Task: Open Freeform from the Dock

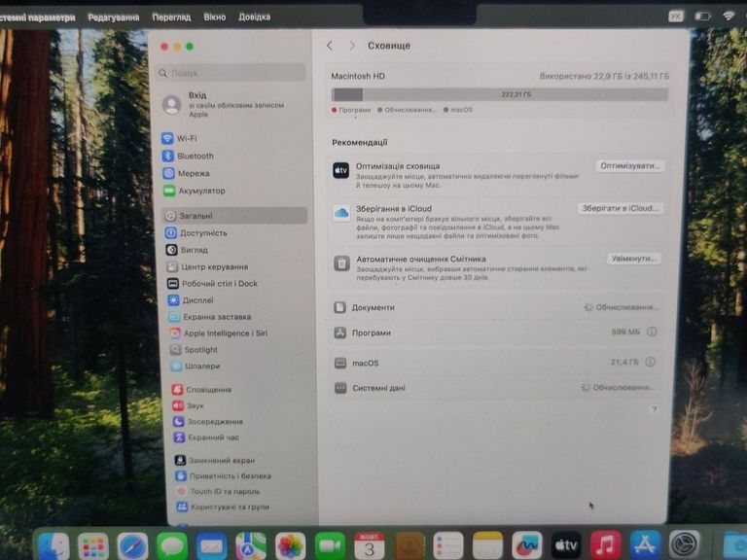Action: (x=527, y=546)
